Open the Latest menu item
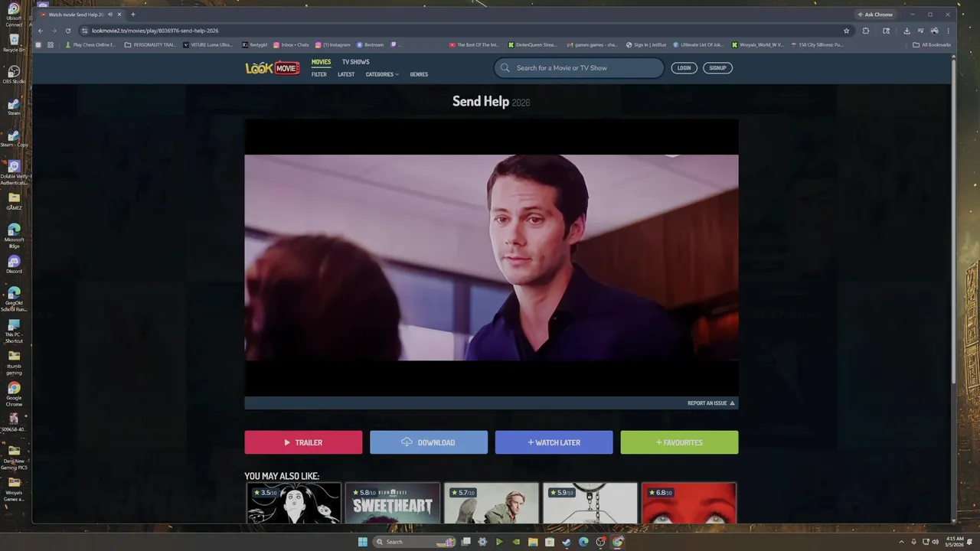This screenshot has height=551, width=980. tap(346, 74)
